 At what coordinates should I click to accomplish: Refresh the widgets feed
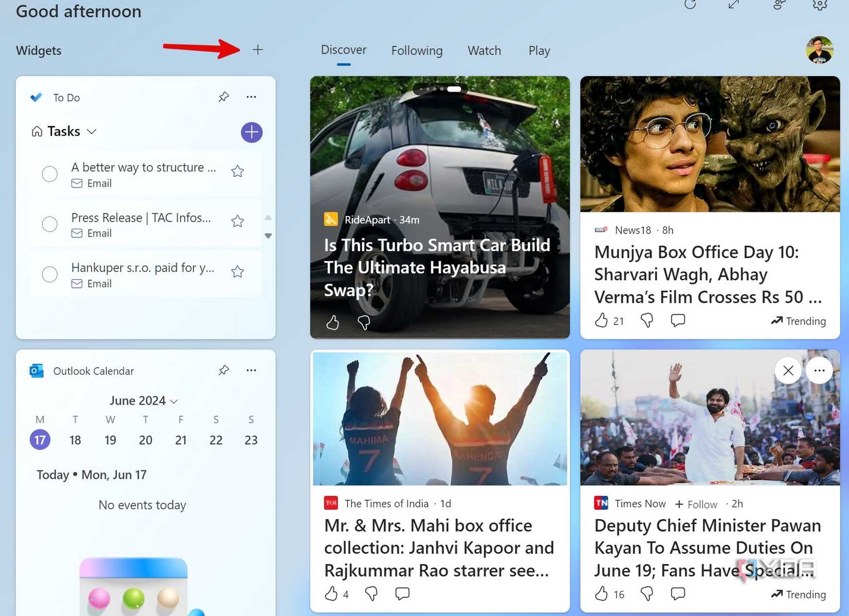690,5
